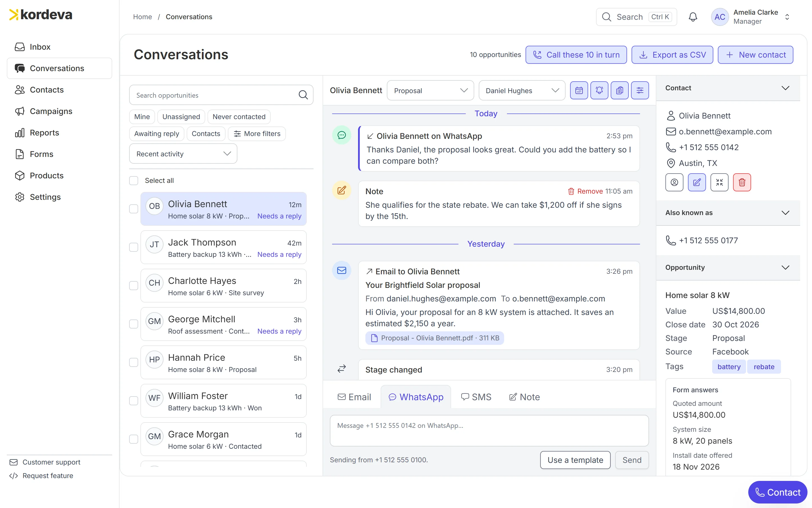Screen dimensions: 812x508
Task: Click the magnifier icon in Search opportunities
Action: 303,95
